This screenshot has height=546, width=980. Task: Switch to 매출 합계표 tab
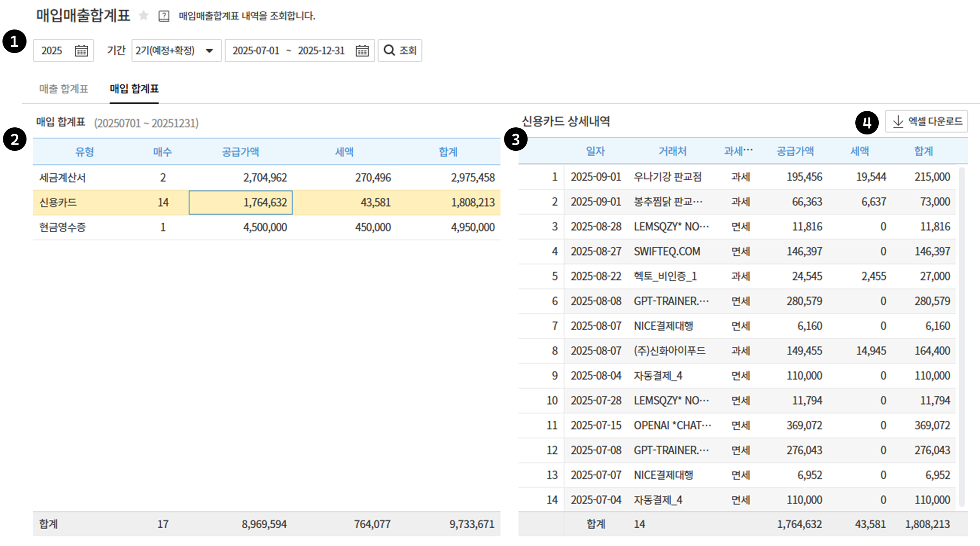[64, 89]
